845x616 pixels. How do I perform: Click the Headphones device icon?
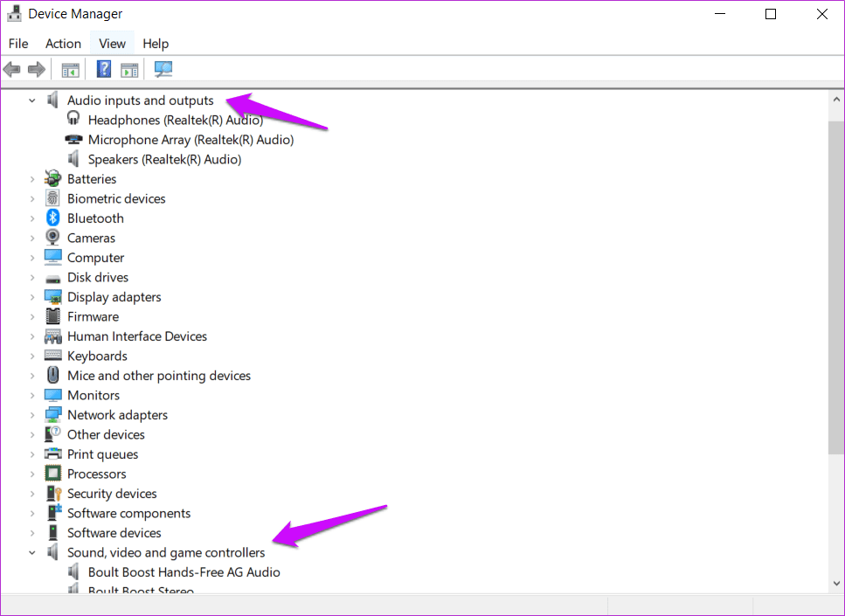click(73, 119)
